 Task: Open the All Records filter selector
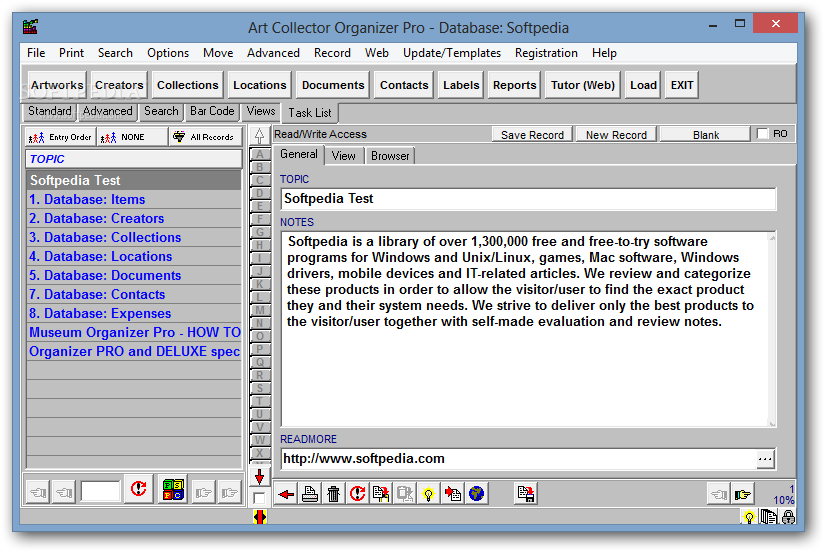(x=206, y=137)
